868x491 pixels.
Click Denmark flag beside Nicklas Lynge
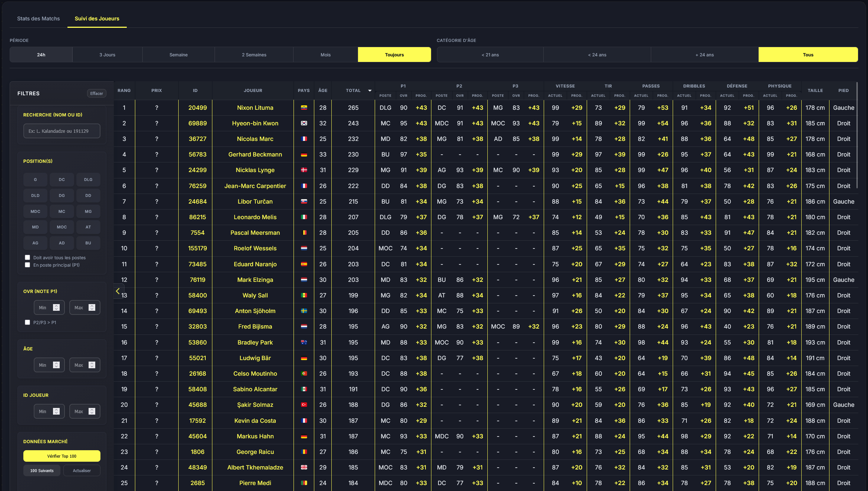304,170
